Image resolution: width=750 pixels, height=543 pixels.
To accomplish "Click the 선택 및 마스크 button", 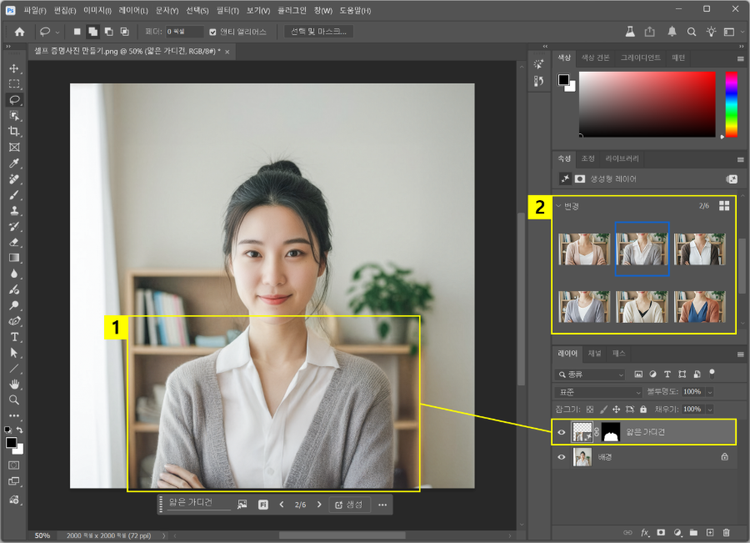I will 319,32.
